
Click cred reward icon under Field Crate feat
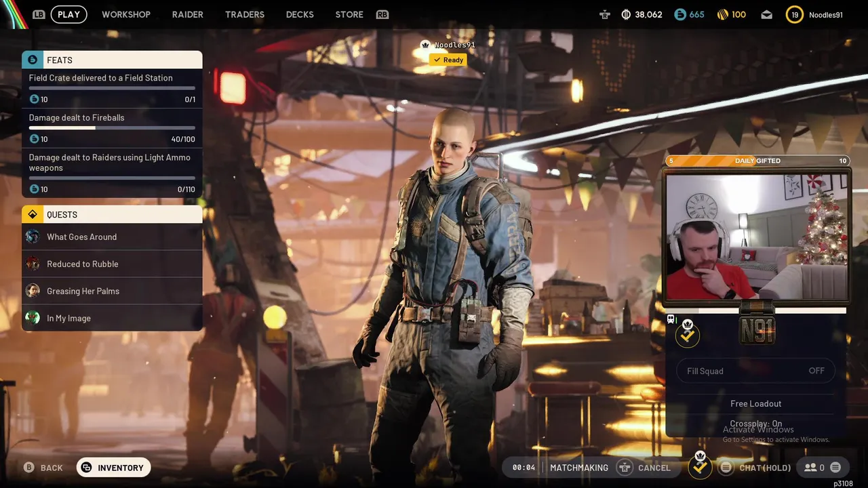[35, 99]
